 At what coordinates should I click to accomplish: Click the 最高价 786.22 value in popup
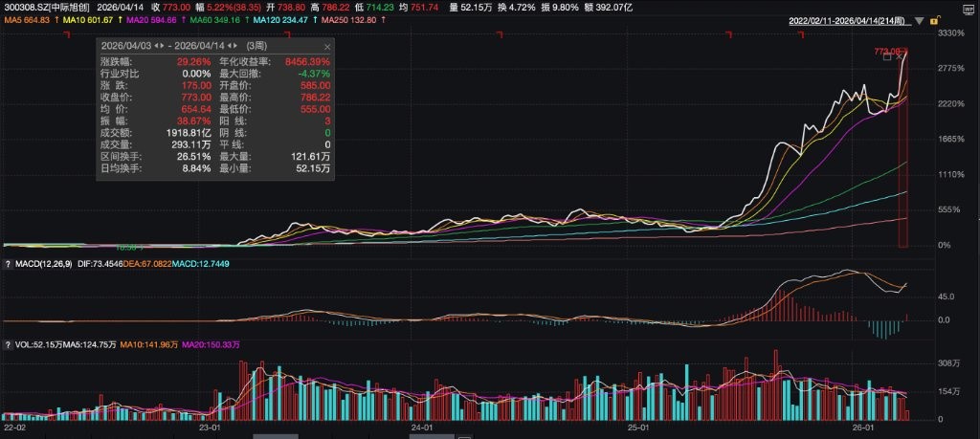[x=316, y=97]
